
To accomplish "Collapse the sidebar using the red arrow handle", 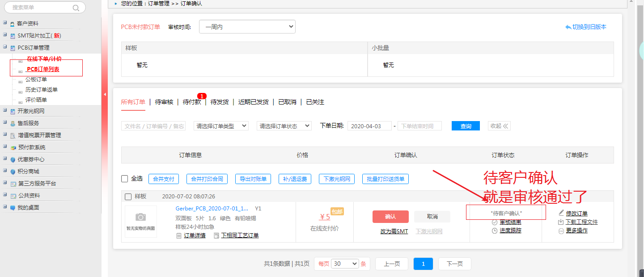I will pyautogui.click(x=105, y=94).
